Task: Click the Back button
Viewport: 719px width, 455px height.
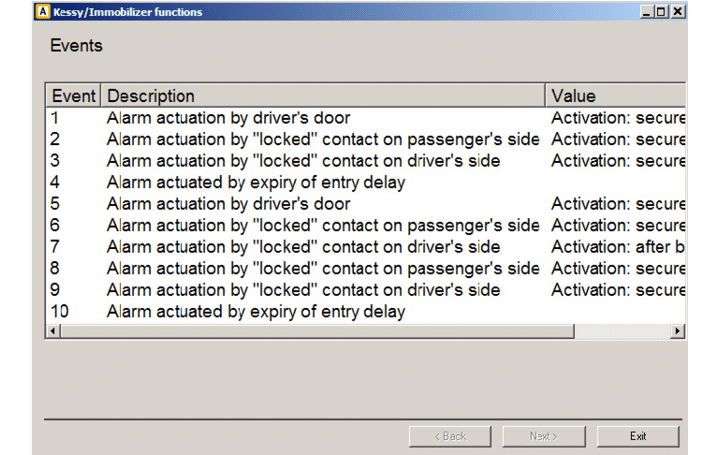Action: [450, 436]
